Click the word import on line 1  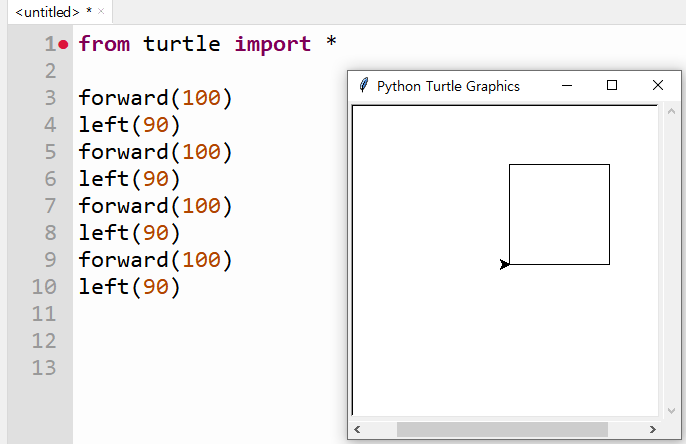click(x=273, y=44)
